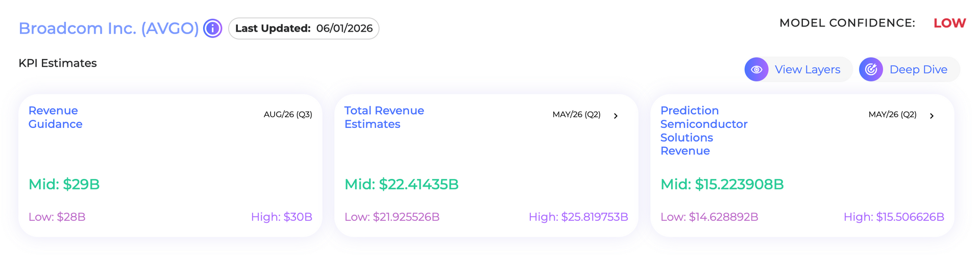980x263 pixels.
Task: Open the Revenue Guidance card title
Action: pos(56,117)
